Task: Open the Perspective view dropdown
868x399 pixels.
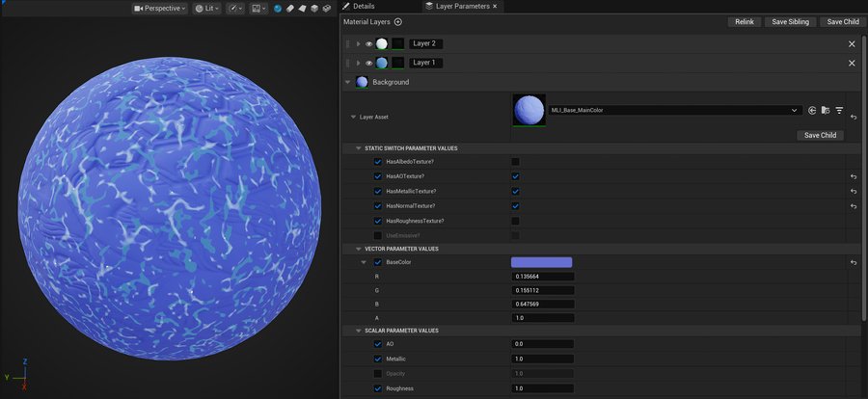Action: 160,8
